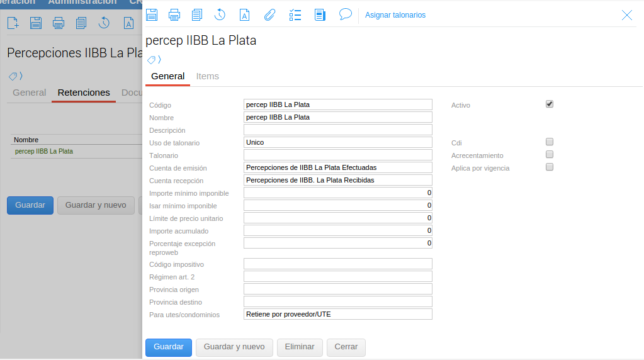Click the save disk icon in dialog toolbar
The width and height of the screenshot is (644, 360).
[x=152, y=14]
